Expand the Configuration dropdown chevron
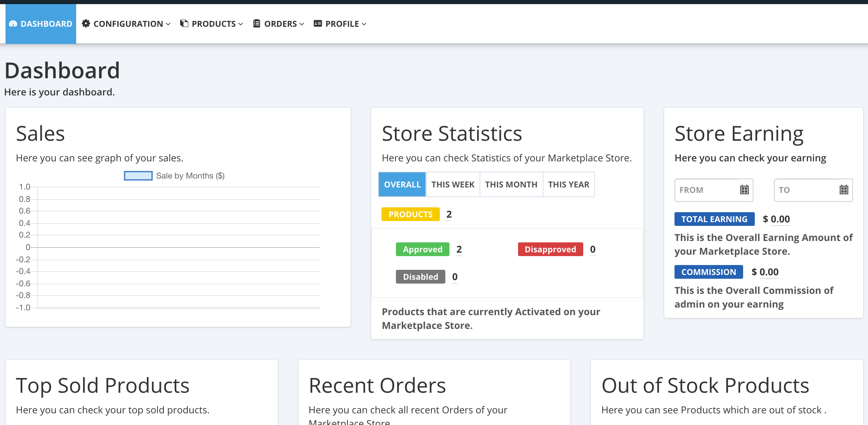This screenshot has width=868, height=425. 168,24
